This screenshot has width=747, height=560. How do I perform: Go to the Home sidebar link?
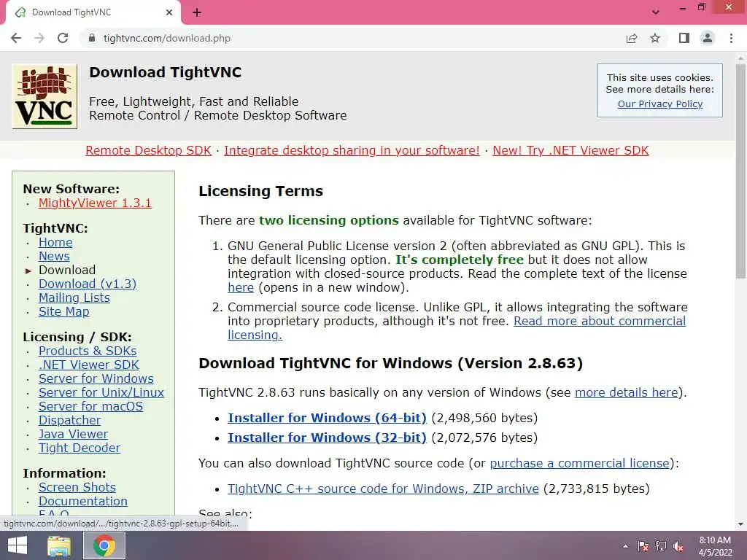(x=55, y=242)
